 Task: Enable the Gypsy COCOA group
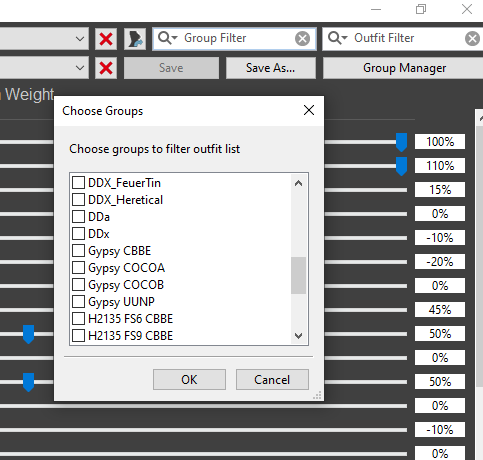78,268
